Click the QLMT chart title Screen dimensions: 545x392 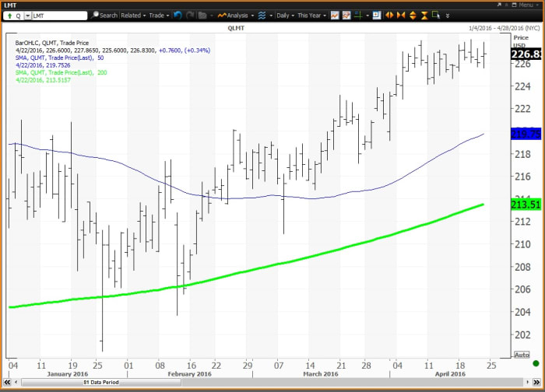[236, 28]
